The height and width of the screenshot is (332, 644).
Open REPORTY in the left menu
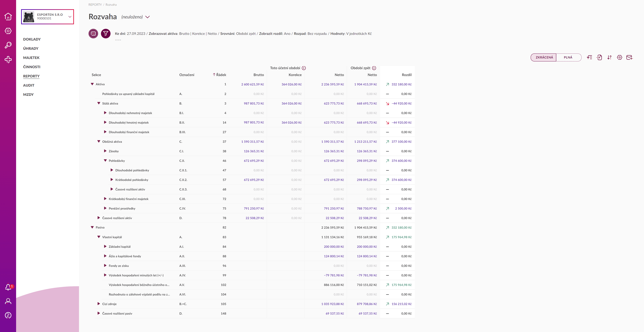(31, 76)
